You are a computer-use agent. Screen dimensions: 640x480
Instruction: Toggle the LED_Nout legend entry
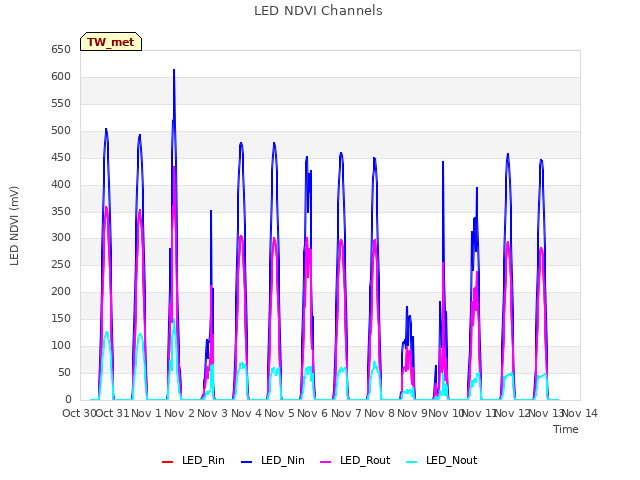click(x=442, y=461)
